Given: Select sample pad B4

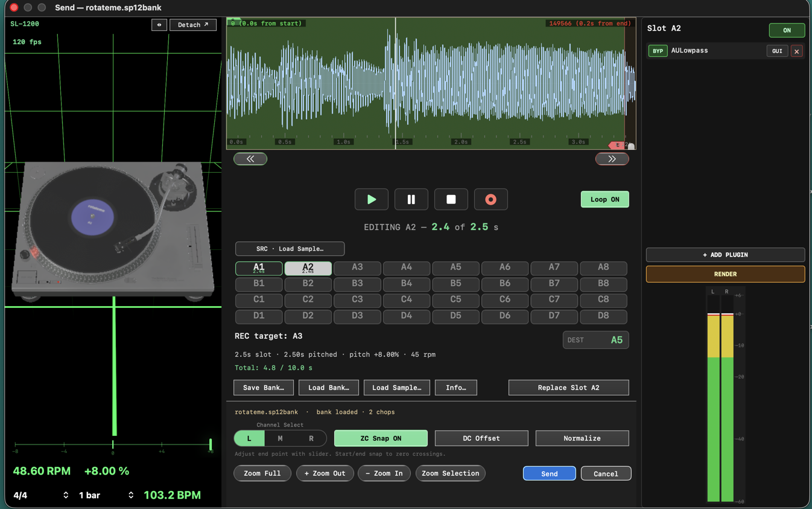Looking at the screenshot, I should point(407,283).
